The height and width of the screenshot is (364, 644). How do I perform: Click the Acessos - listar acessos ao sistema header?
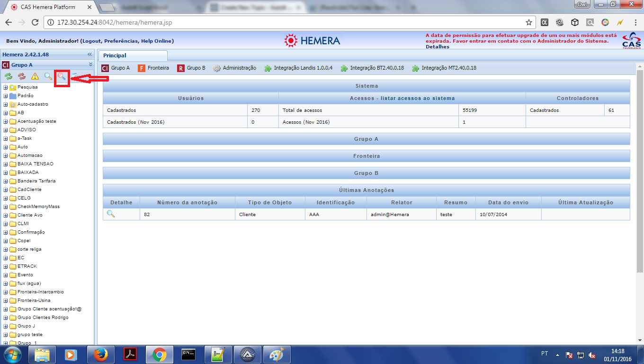[x=402, y=98]
